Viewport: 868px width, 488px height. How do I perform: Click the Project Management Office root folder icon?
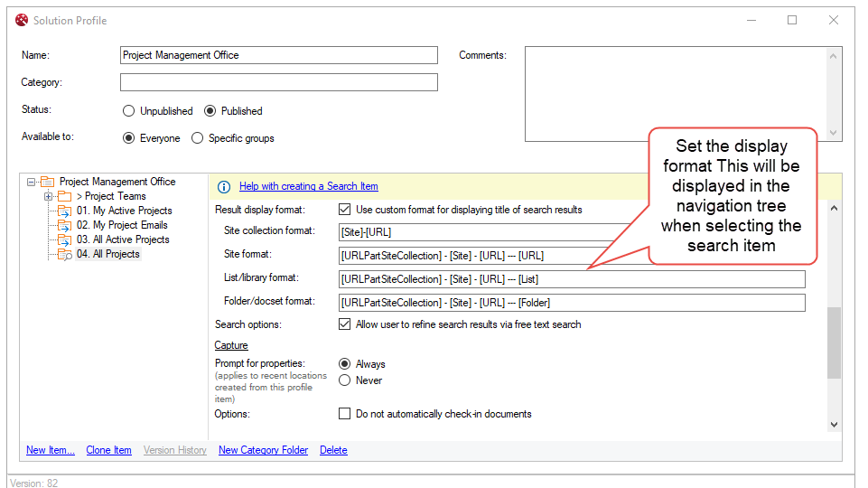click(48, 183)
